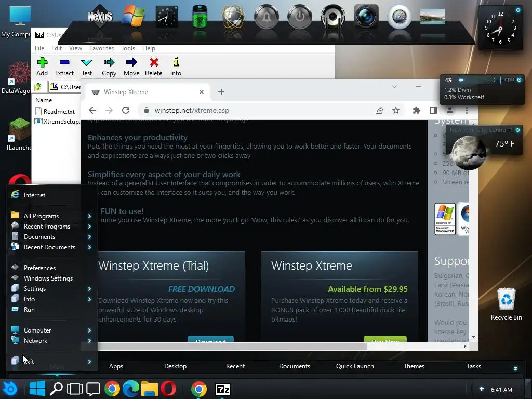
Task: Click the CPU meter usage bar
Action: (477, 80)
